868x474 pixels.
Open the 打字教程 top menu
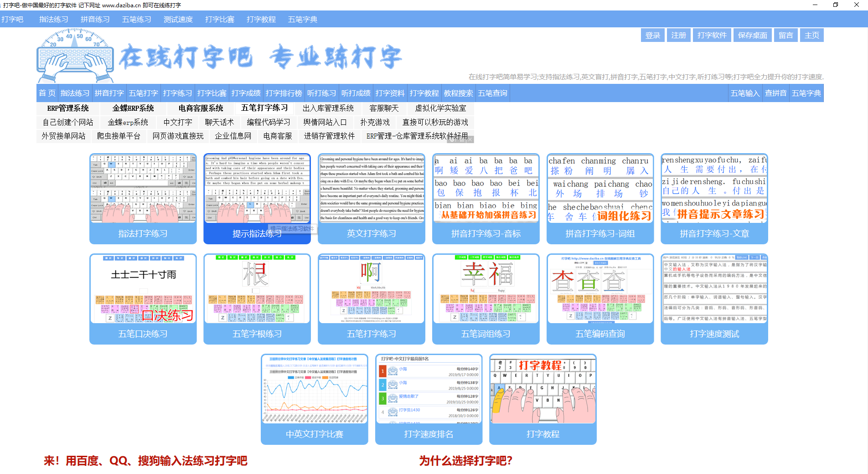261,19
